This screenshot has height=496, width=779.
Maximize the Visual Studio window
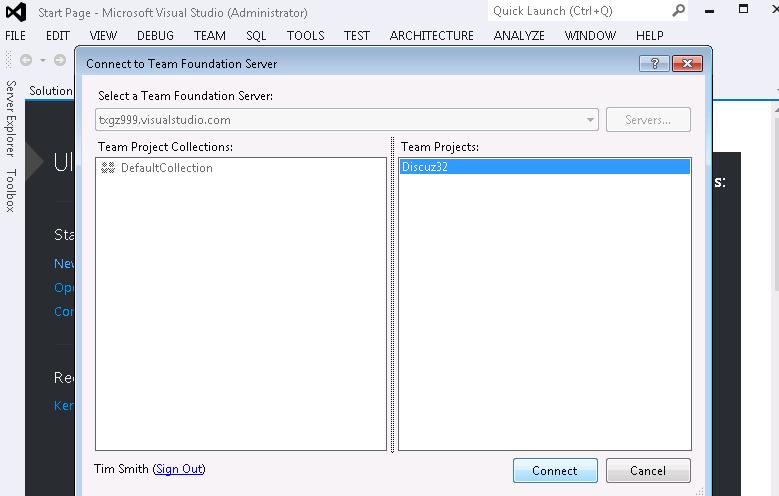pyautogui.click(x=744, y=9)
